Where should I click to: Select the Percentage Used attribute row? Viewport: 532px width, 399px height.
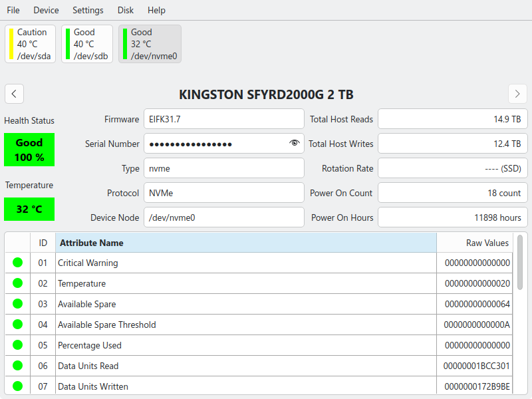click(259, 345)
